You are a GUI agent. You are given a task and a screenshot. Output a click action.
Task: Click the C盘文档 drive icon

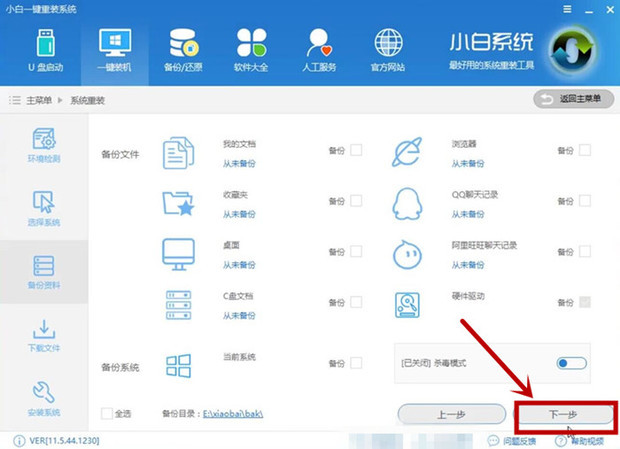coord(178,305)
